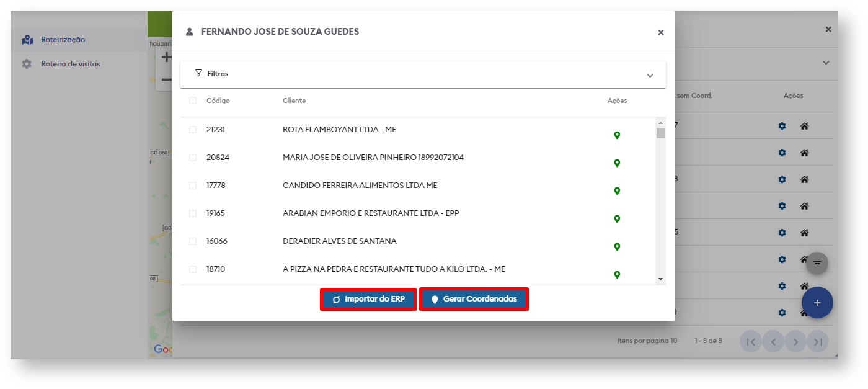Click the Gerar Coordenadas button
Screen dimensions: 868x389
(474, 299)
